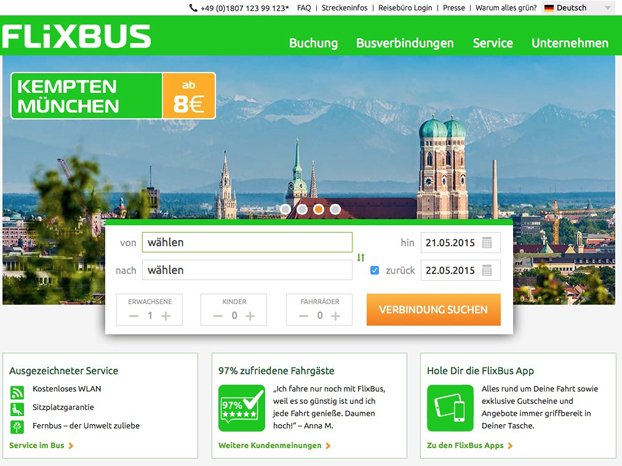Open the Buchung menu
The height and width of the screenshot is (466, 622).
click(x=313, y=43)
